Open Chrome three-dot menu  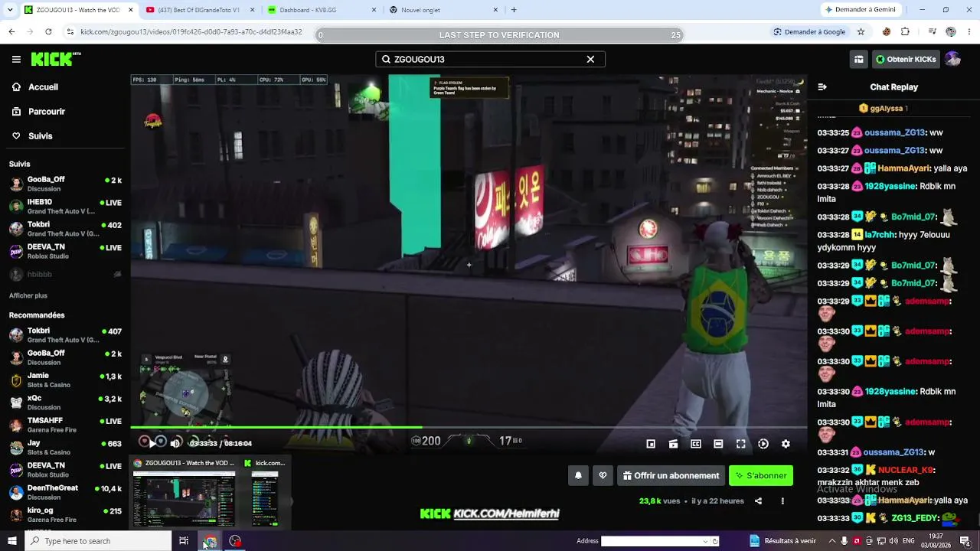969,32
